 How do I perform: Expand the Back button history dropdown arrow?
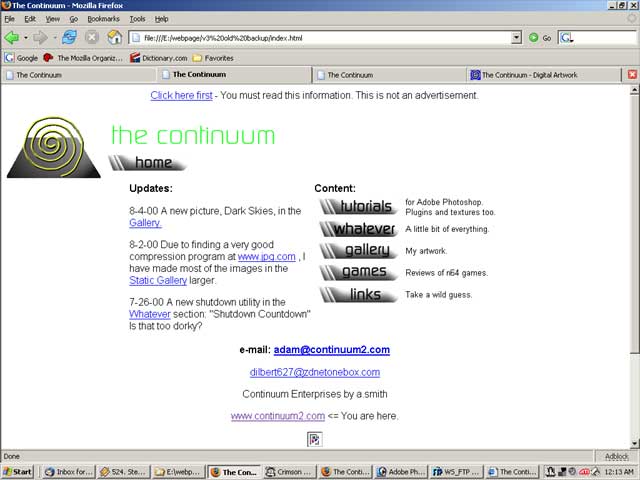coord(25,37)
